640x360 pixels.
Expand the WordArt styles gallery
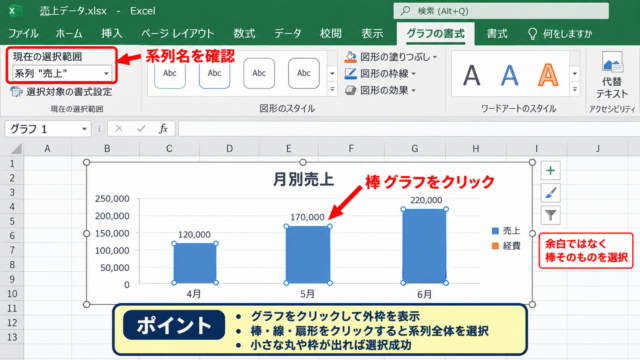[575, 89]
